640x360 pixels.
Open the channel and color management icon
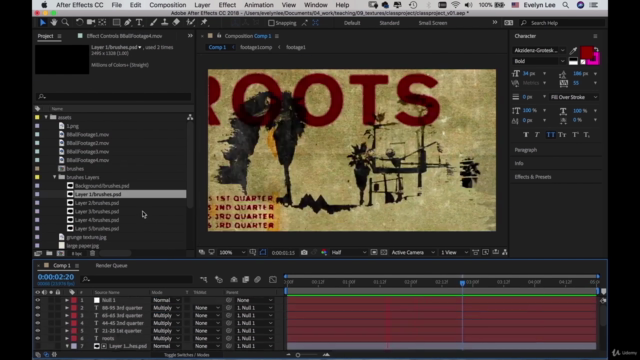tap(324, 253)
